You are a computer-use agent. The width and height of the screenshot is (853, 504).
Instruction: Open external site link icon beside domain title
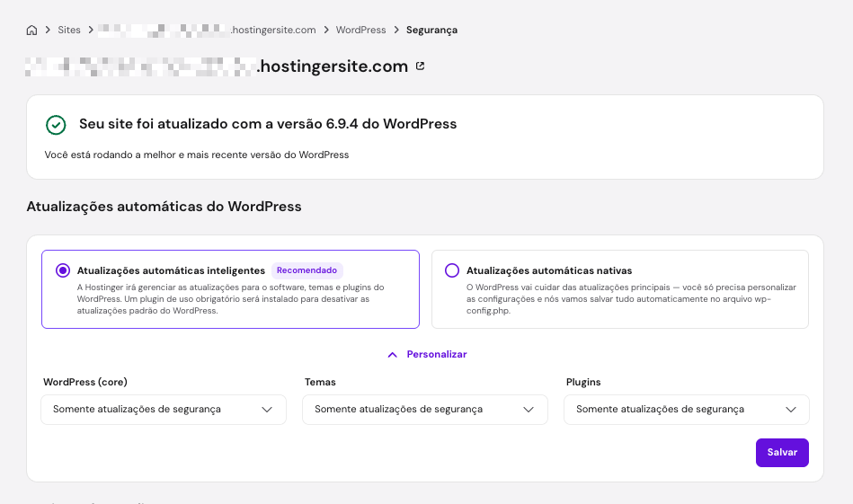point(420,66)
